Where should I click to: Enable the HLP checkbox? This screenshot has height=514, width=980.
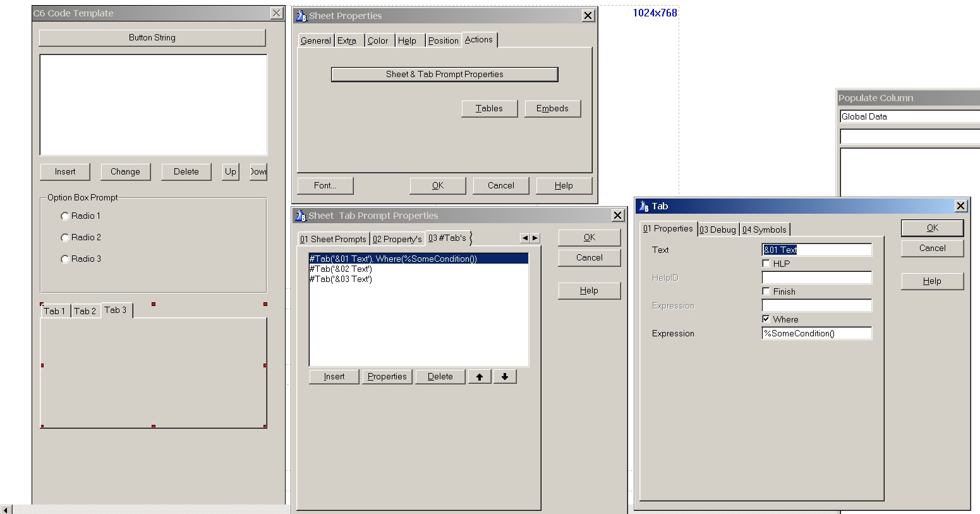click(766, 264)
